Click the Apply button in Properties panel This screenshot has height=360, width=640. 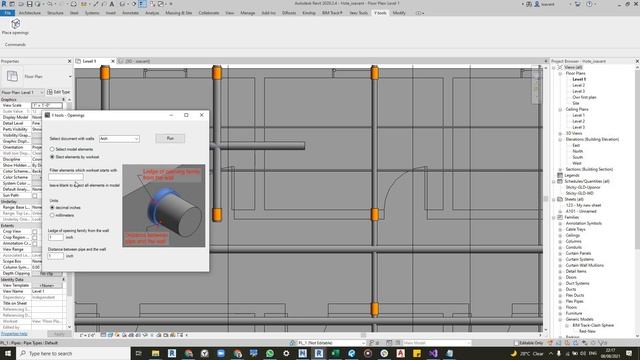[59, 334]
